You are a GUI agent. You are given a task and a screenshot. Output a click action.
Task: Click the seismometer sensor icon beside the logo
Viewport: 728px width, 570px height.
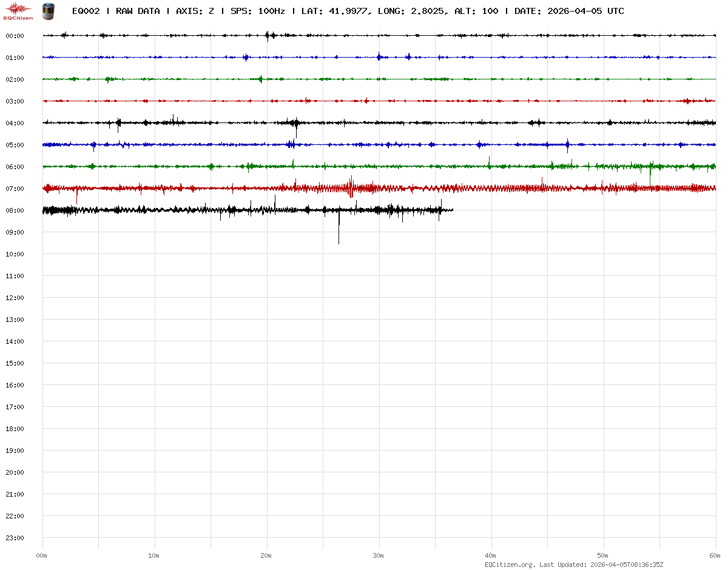47,10
